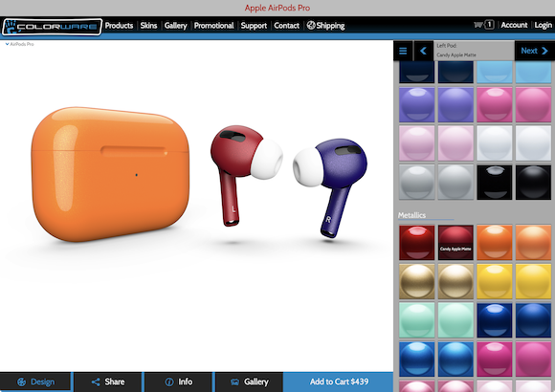Viewport: 555px width, 392px height.
Task: Open the Shipping globe link
Action: 325,26
